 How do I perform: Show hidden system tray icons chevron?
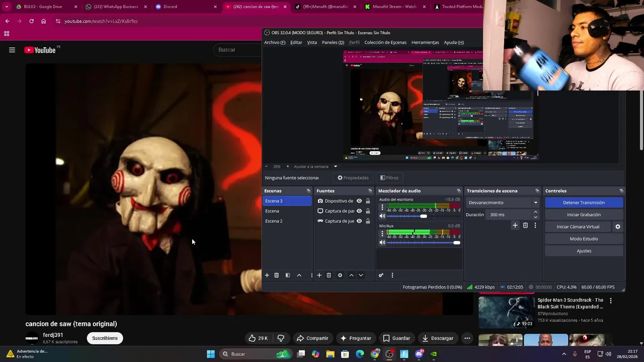tap(563, 354)
